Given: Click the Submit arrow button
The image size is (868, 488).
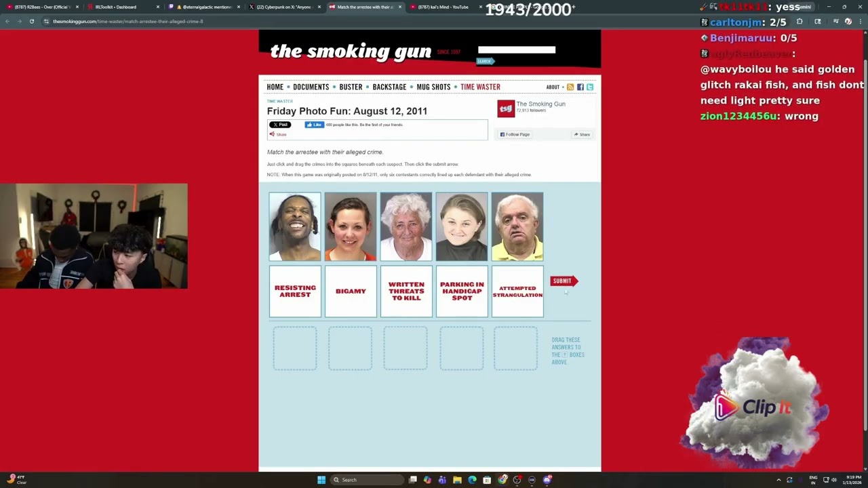Looking at the screenshot, I should pos(564,281).
